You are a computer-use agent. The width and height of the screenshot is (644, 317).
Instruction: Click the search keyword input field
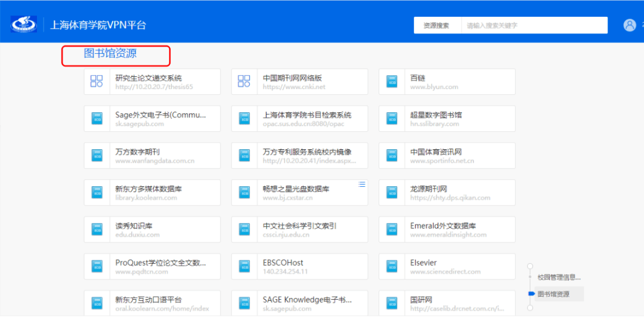534,26
